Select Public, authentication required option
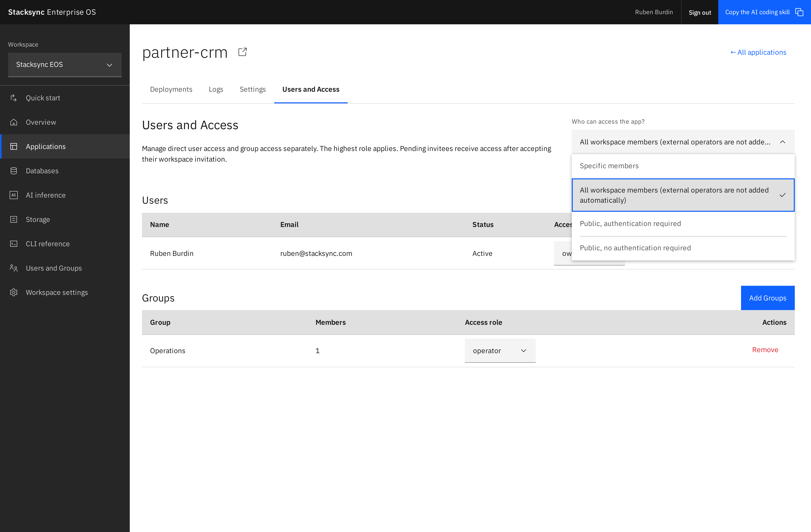This screenshot has height=532, width=811. pos(683,224)
